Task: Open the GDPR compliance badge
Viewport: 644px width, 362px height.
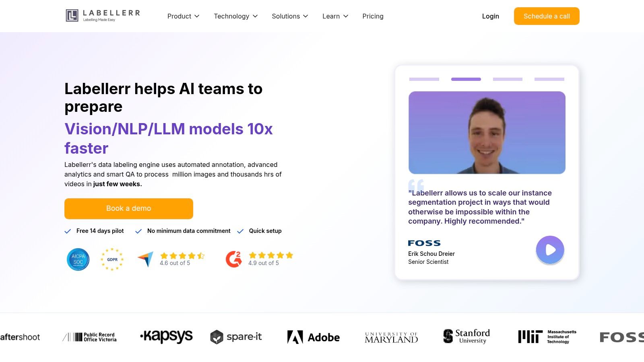Action: 112,259
